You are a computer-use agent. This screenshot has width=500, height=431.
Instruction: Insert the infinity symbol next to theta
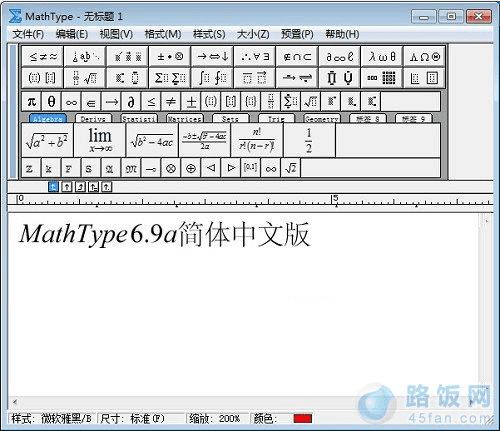[71, 102]
